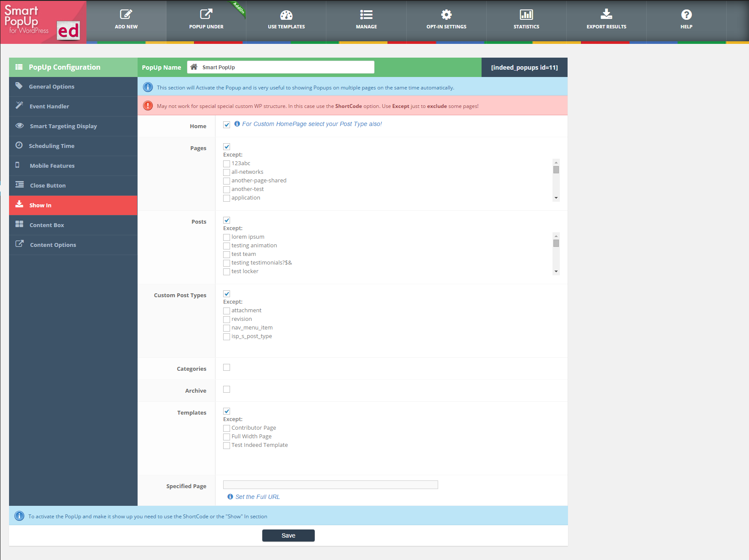Click the Content Box grid icon

[x=19, y=224]
